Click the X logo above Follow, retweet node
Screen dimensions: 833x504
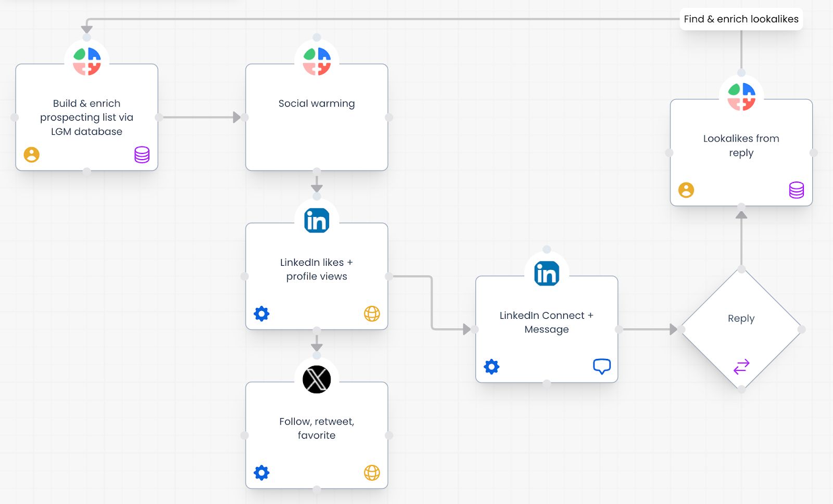(x=317, y=379)
